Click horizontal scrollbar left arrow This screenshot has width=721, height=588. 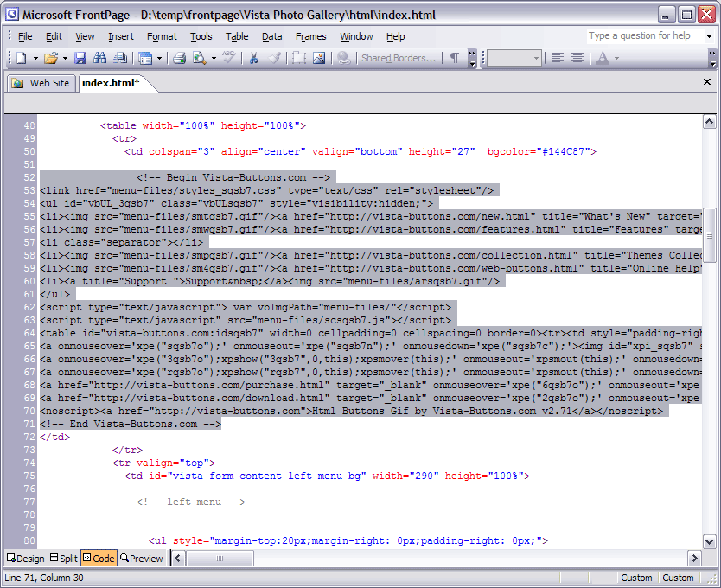pyautogui.click(x=178, y=559)
